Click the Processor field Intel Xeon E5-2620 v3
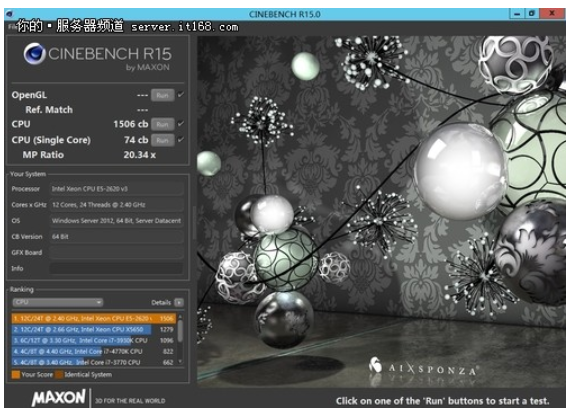Screen dimensions: 573x413 point(116,189)
